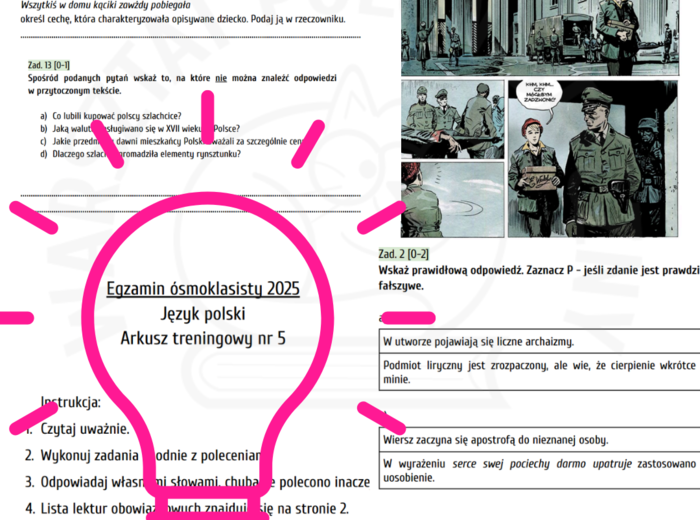Click the row starting Podmiot liryczny jest zrozpaczony
Viewport: 700px width, 520px height.
tap(538, 373)
